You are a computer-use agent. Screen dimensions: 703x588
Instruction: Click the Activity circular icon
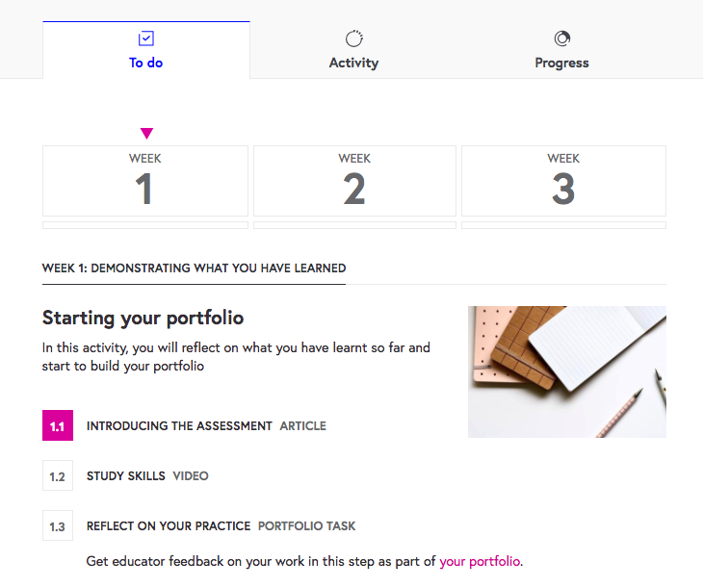(x=354, y=38)
